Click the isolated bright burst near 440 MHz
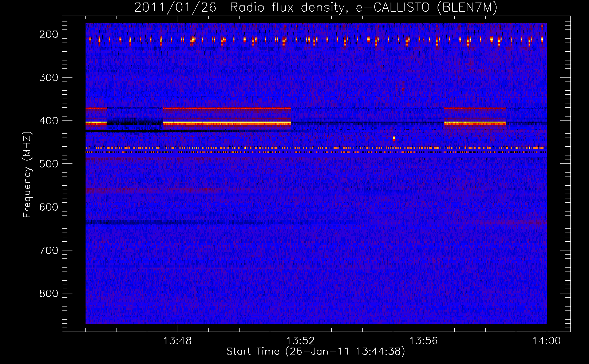 (394, 138)
